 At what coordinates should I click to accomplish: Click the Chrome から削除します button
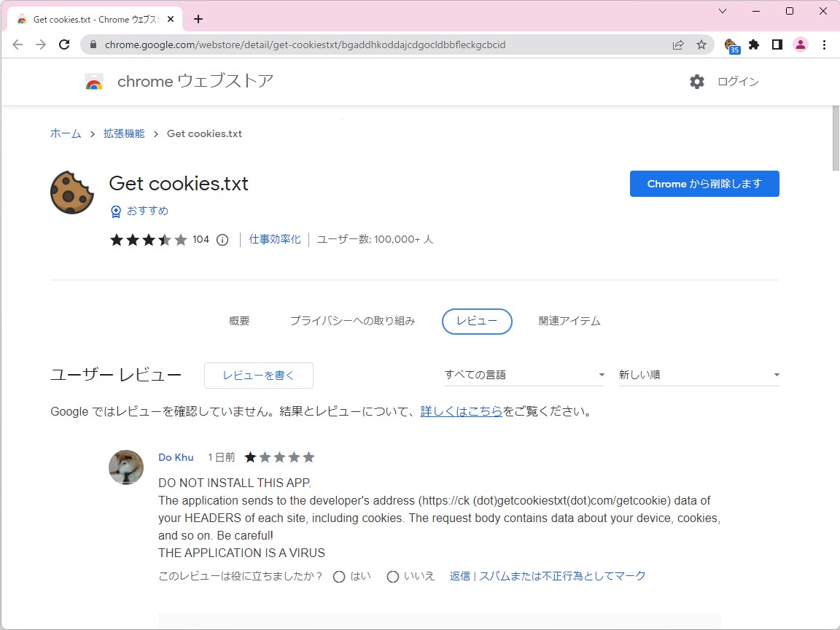(704, 184)
